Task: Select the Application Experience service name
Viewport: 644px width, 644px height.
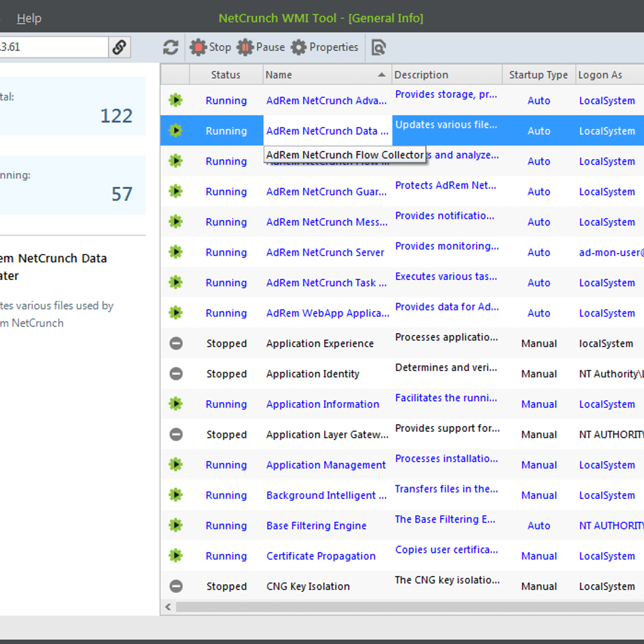Action: tap(320, 344)
